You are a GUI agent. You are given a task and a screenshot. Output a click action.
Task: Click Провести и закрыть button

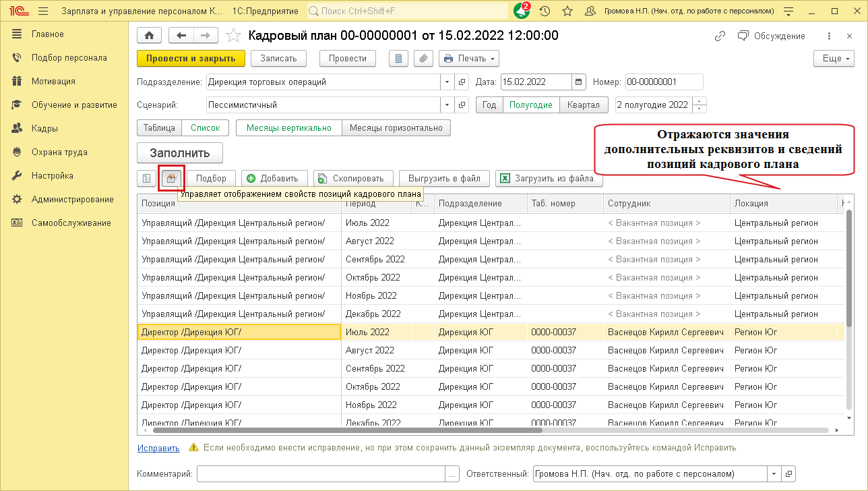point(191,59)
